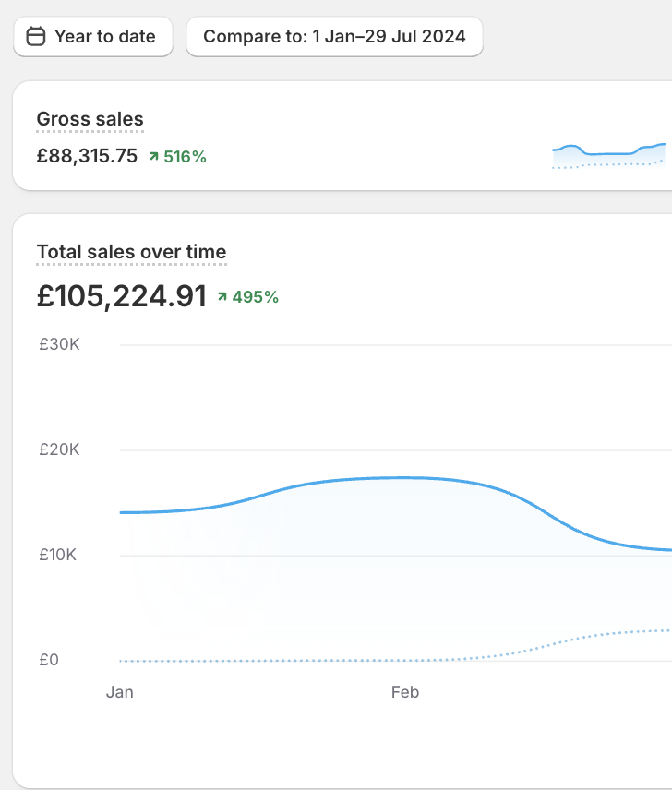The height and width of the screenshot is (790, 672).
Task: Click the £20K y-axis label
Action: 59,449
